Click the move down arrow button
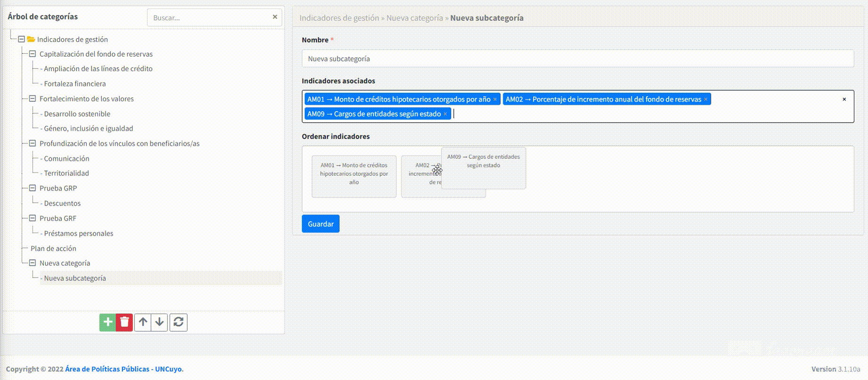Viewport: 868px width, 380px height. pos(160,322)
